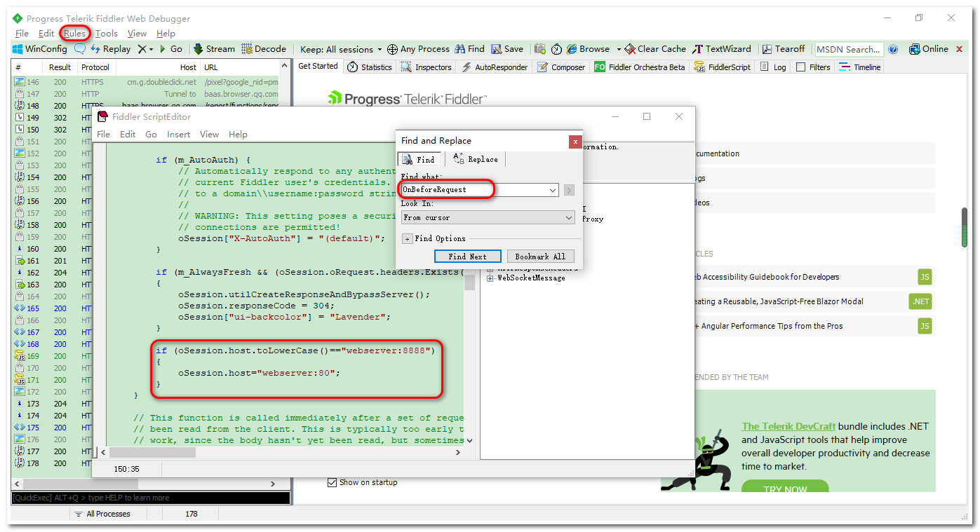Switch to the FiddlerScript tab
This screenshot has height=532, width=980.
click(723, 67)
